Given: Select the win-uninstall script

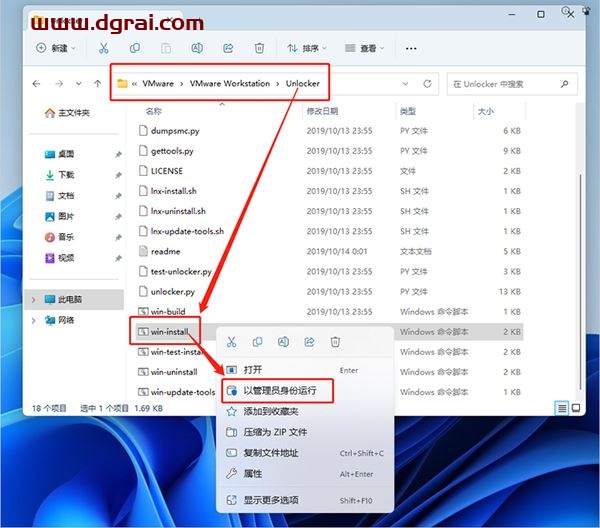Looking at the screenshot, I should (168, 372).
